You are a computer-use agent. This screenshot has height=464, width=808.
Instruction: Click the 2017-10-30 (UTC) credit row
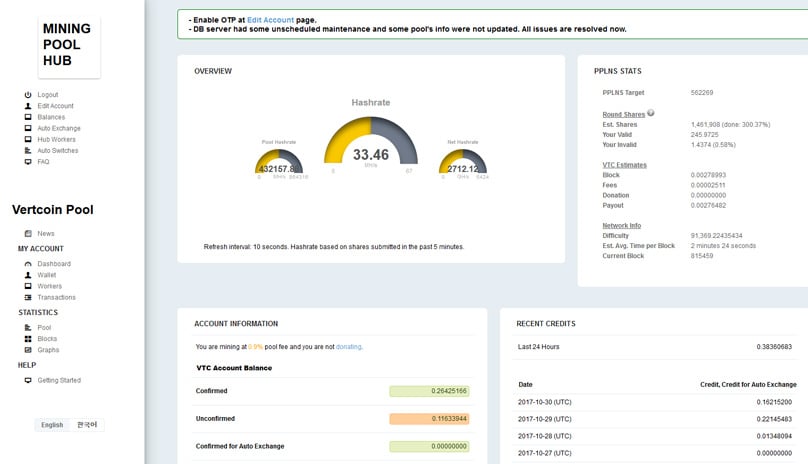click(655, 402)
